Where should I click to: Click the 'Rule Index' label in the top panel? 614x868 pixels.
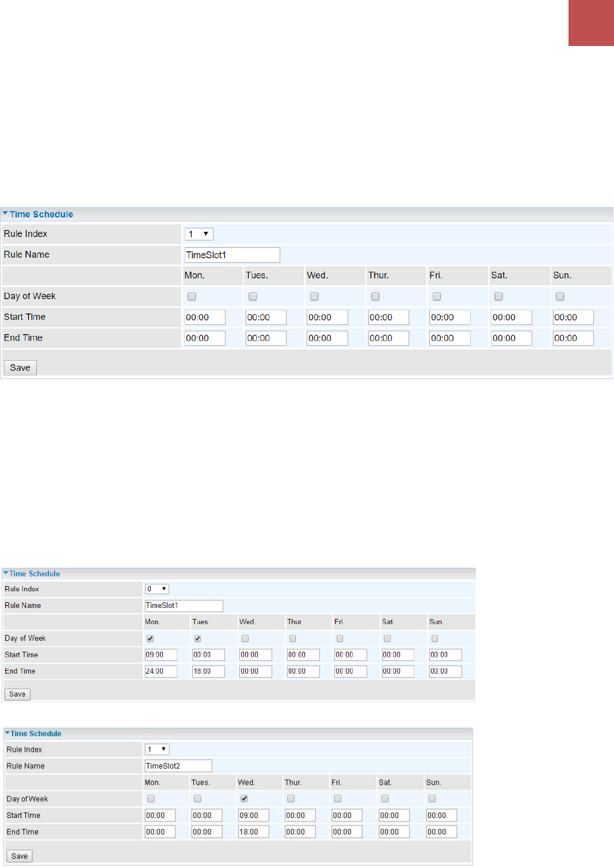(x=26, y=234)
